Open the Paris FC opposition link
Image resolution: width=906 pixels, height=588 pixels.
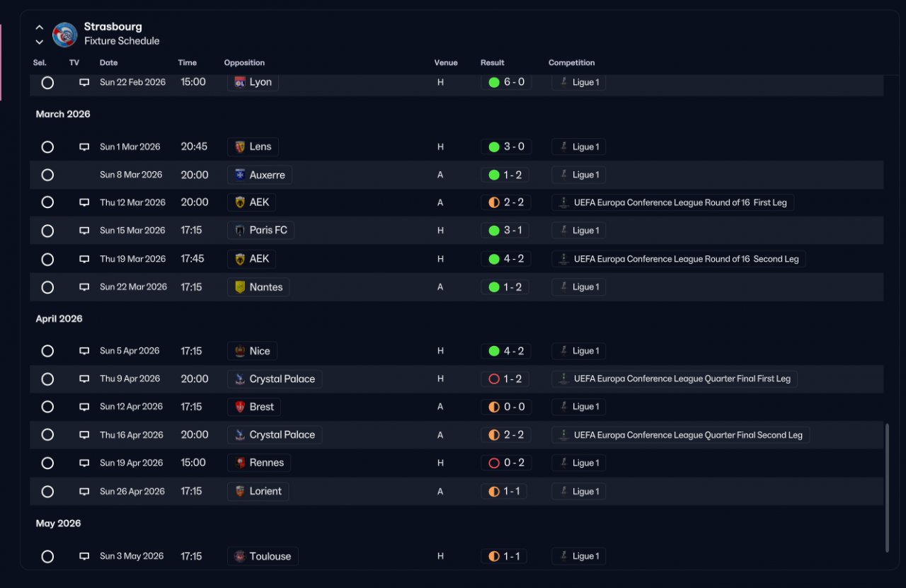click(260, 231)
